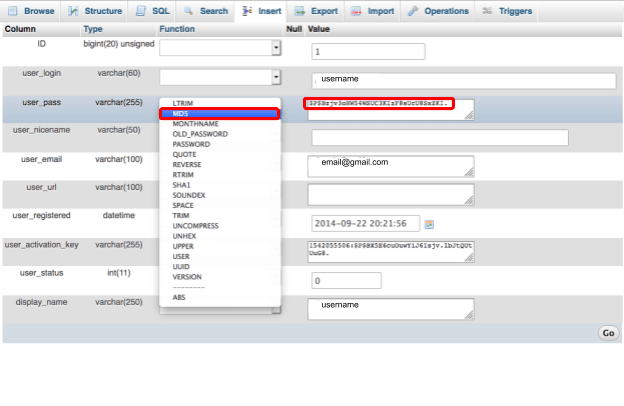The image size is (624, 406).
Task: Click the display_name value textarea
Action: (391, 309)
